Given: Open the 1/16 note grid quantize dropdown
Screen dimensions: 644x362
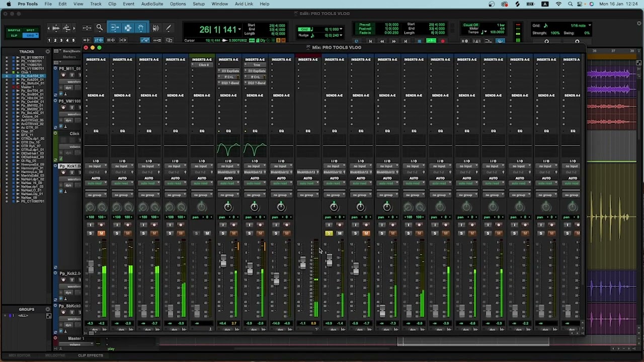Looking at the screenshot, I should 590,25.
